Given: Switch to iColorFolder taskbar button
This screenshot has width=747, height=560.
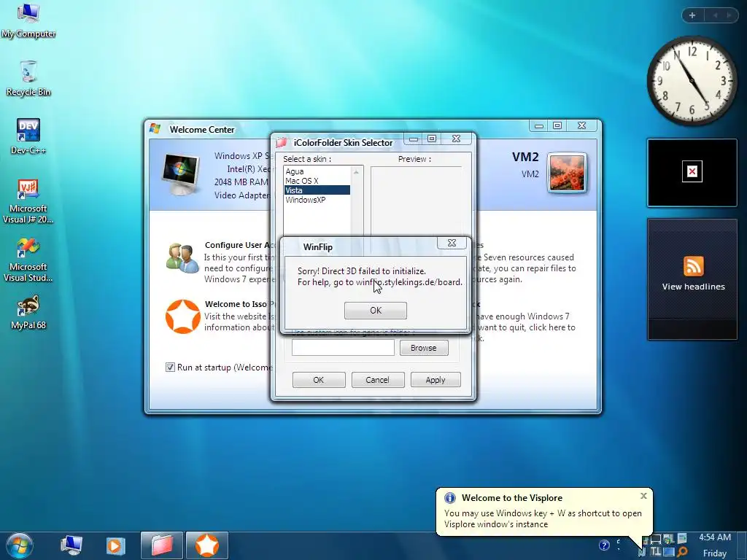Looking at the screenshot, I should [x=162, y=545].
